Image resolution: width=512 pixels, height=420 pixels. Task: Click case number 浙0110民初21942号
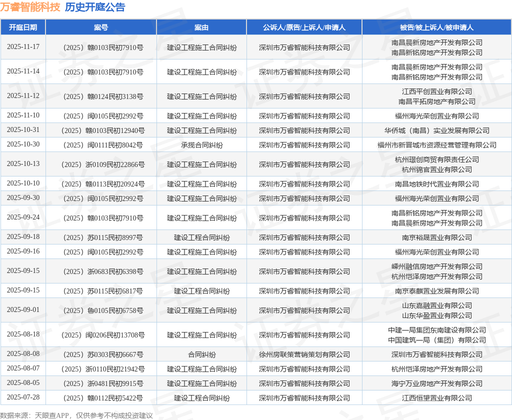click(103, 369)
